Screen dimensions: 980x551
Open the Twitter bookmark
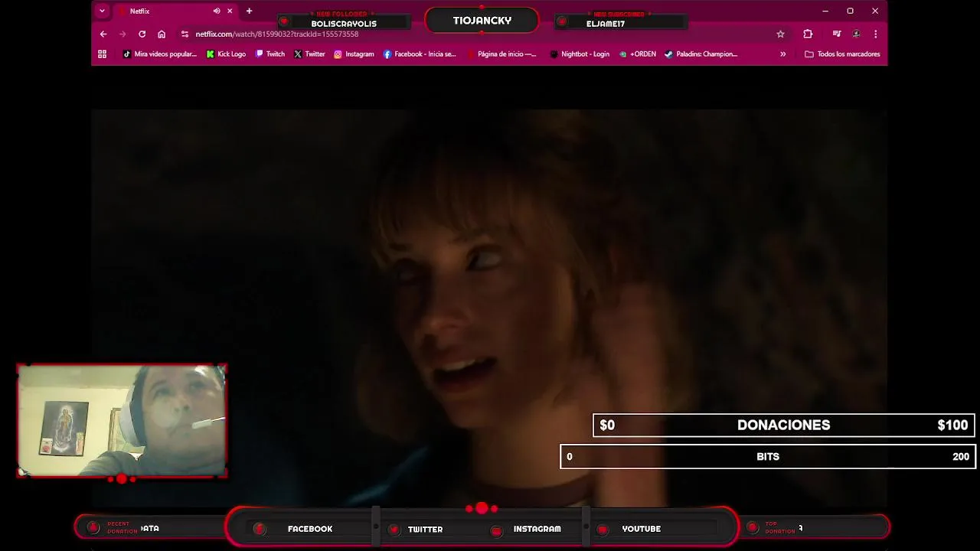coord(309,54)
